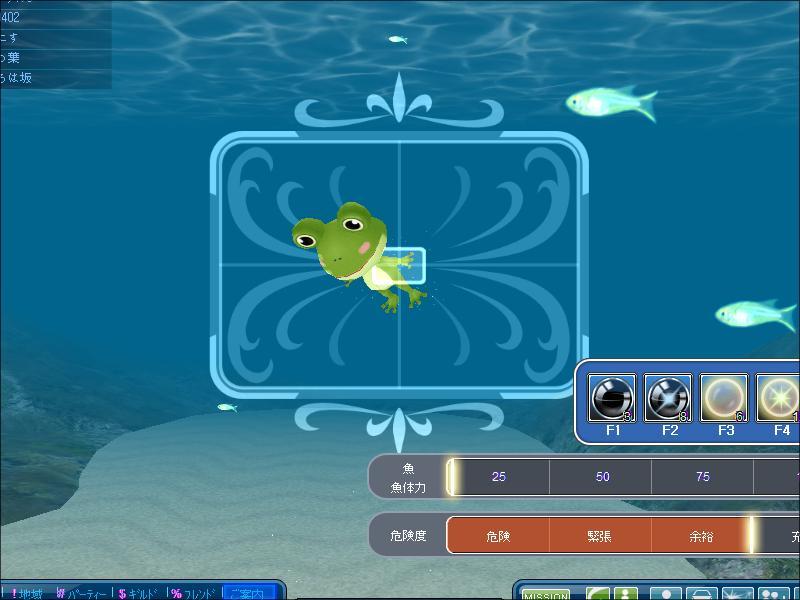Click the 402 entry in the chat list
The image size is (800, 600).
click(x=55, y=17)
